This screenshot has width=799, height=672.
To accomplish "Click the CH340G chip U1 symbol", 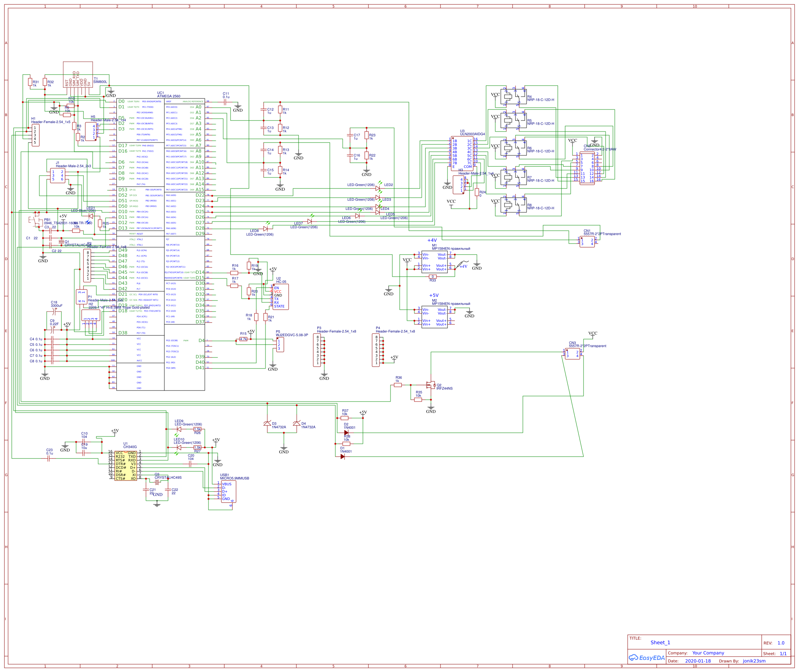I will click(125, 466).
